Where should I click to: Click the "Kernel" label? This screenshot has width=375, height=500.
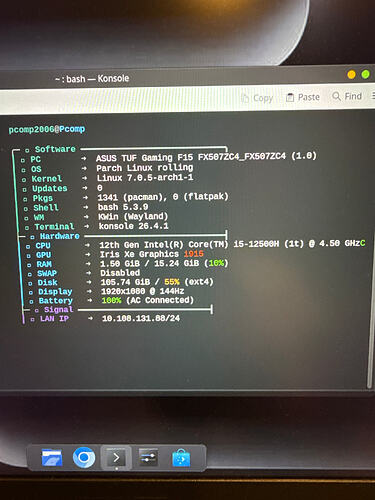(x=47, y=179)
